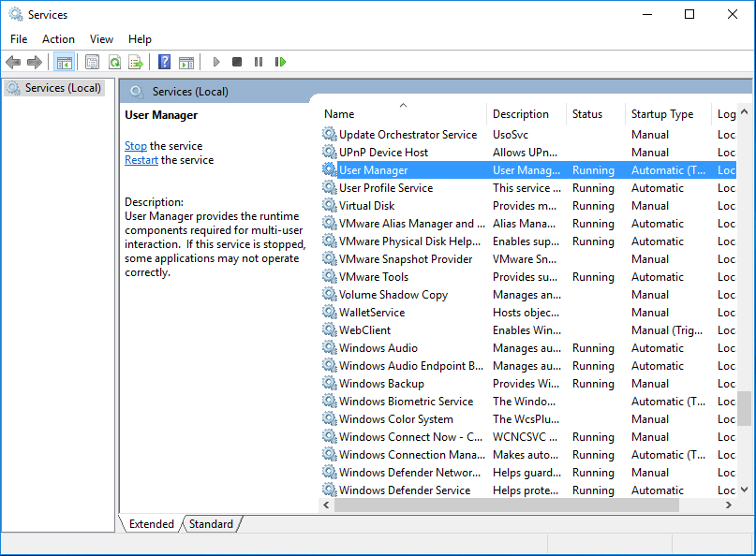Click the Export List toolbar icon

tap(136, 62)
